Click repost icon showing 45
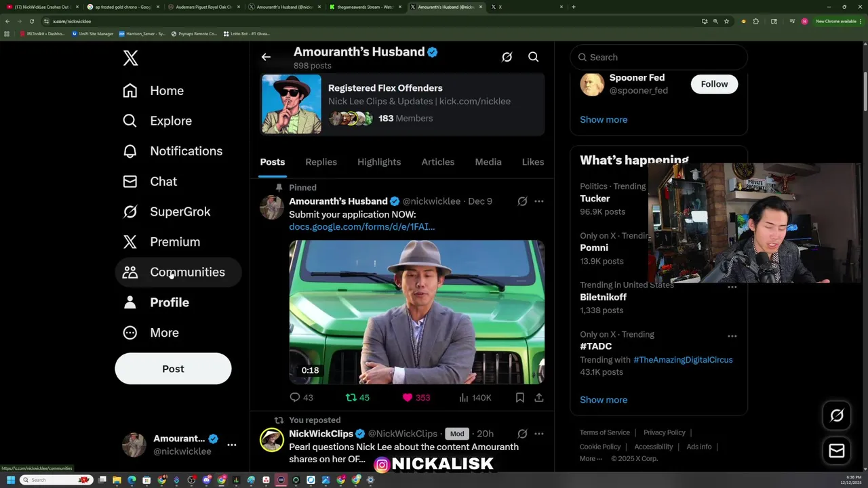Image resolution: width=868 pixels, height=488 pixels. click(351, 398)
